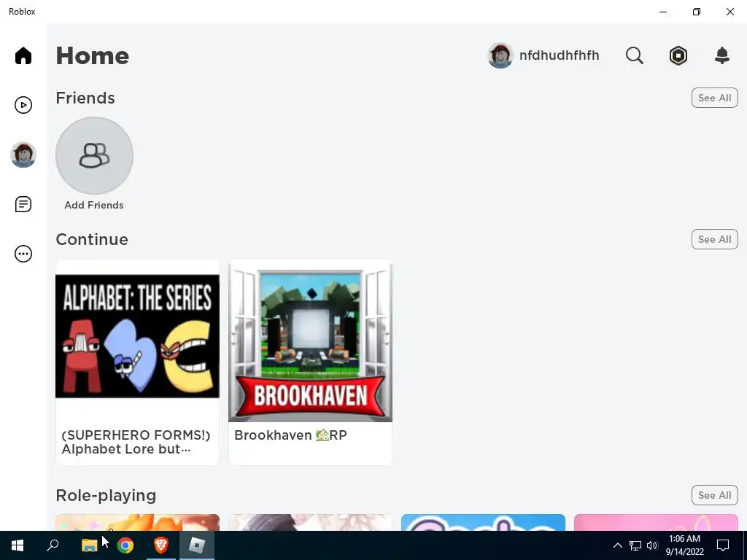Launch Google Chrome from the taskbar
The width and height of the screenshot is (747, 560).
(125, 545)
